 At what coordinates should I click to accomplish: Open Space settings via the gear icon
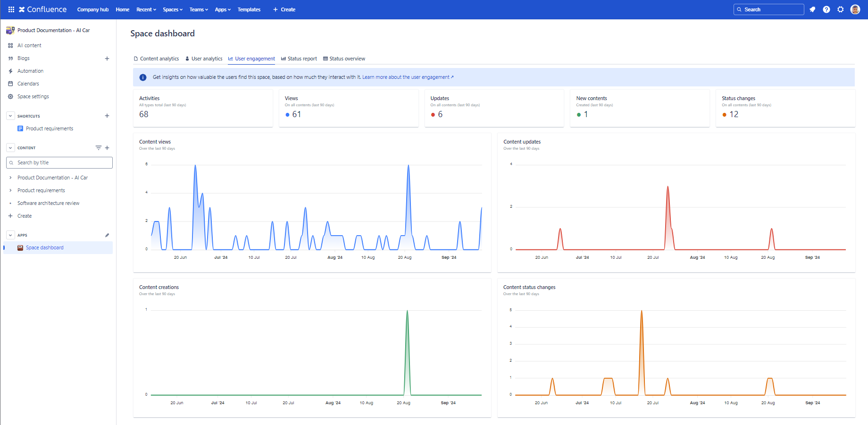[10, 96]
